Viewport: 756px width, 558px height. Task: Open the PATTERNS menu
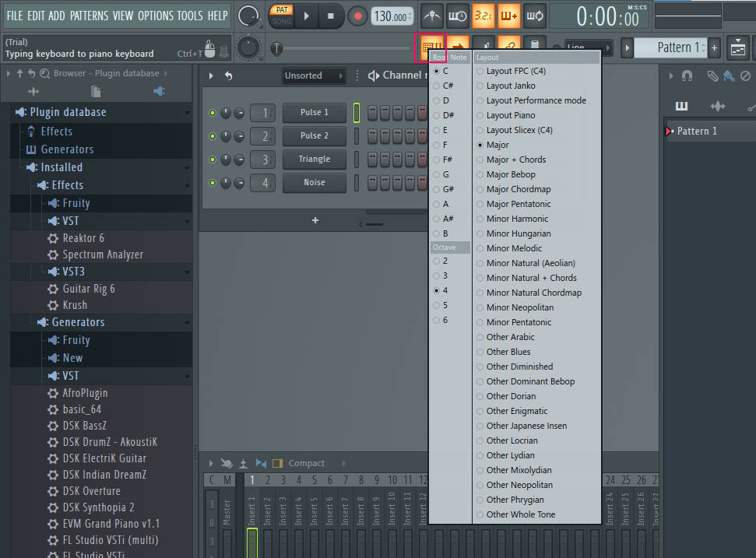[x=90, y=16]
